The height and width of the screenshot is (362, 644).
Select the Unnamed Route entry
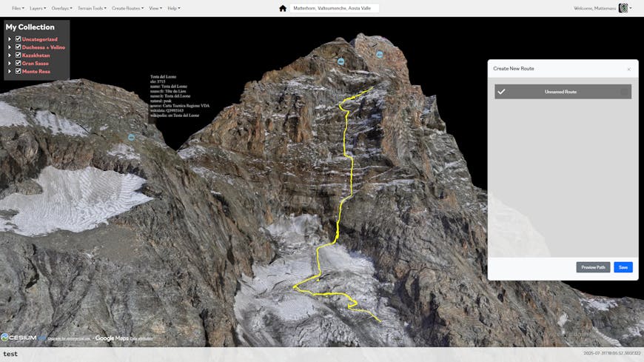click(x=563, y=92)
